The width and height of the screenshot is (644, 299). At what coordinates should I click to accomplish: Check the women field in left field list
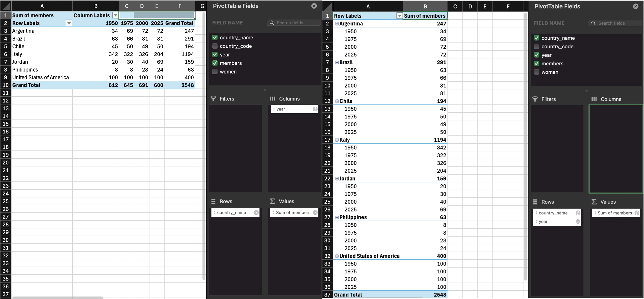[215, 72]
